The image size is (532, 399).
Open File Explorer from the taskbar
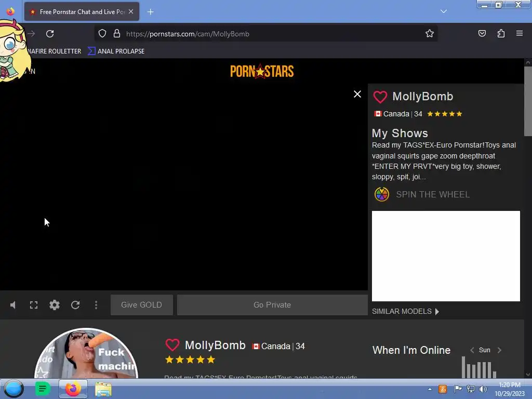[103, 389]
